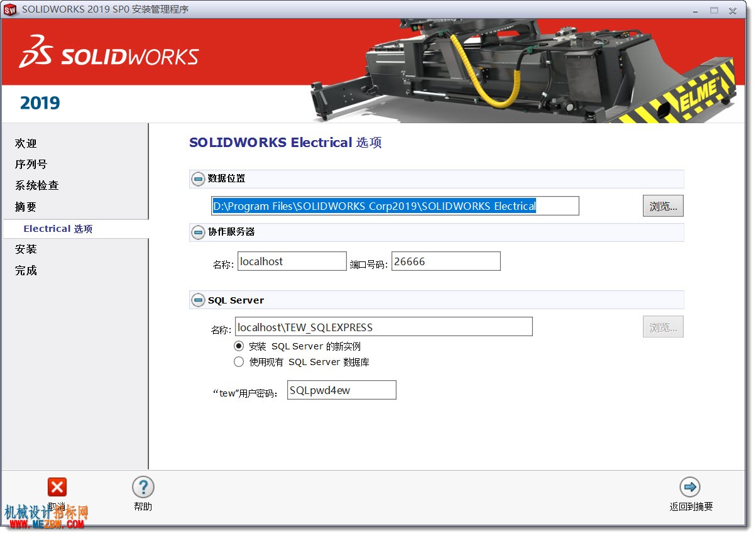
Task: Click the port number field showing 26666
Action: tap(446, 261)
